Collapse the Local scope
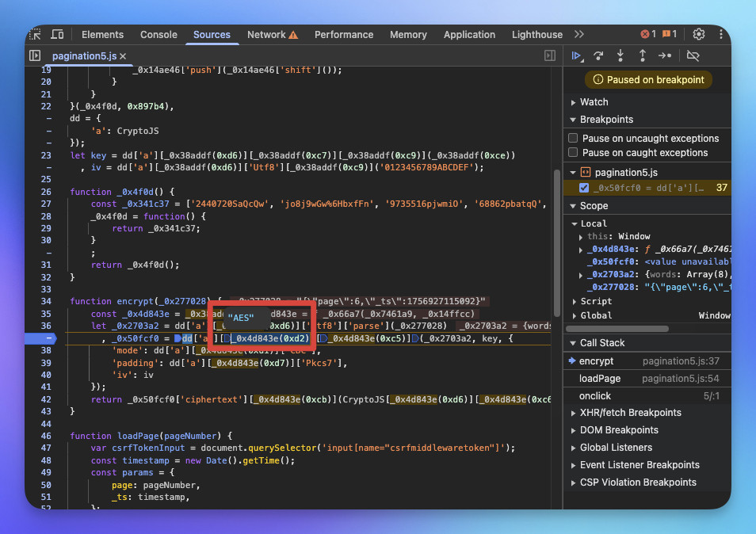This screenshot has height=534, width=756. pos(575,223)
